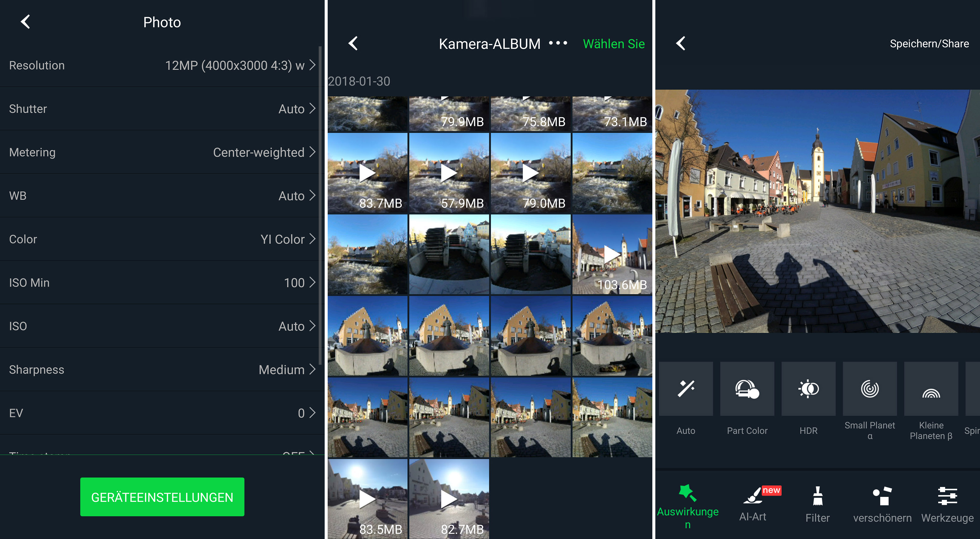The width and height of the screenshot is (980, 539).
Task: Play the 103.6MB video thumbnail
Action: [612, 254]
